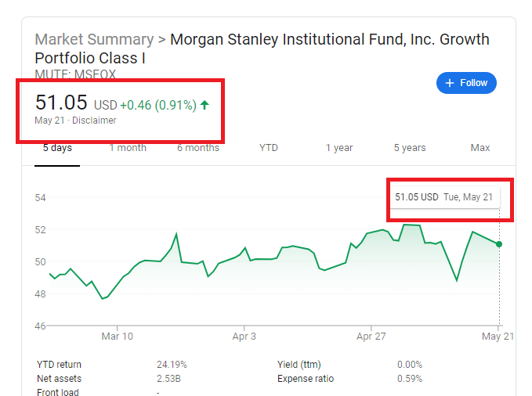Click the fund name title text
This screenshot has height=396, width=532.
click(x=329, y=39)
